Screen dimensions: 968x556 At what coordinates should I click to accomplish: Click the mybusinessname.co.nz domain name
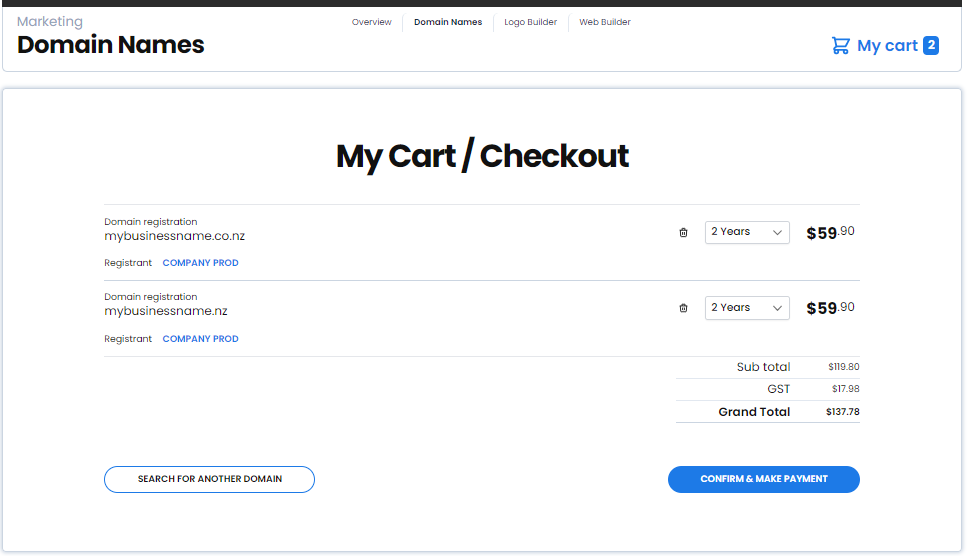pos(175,236)
